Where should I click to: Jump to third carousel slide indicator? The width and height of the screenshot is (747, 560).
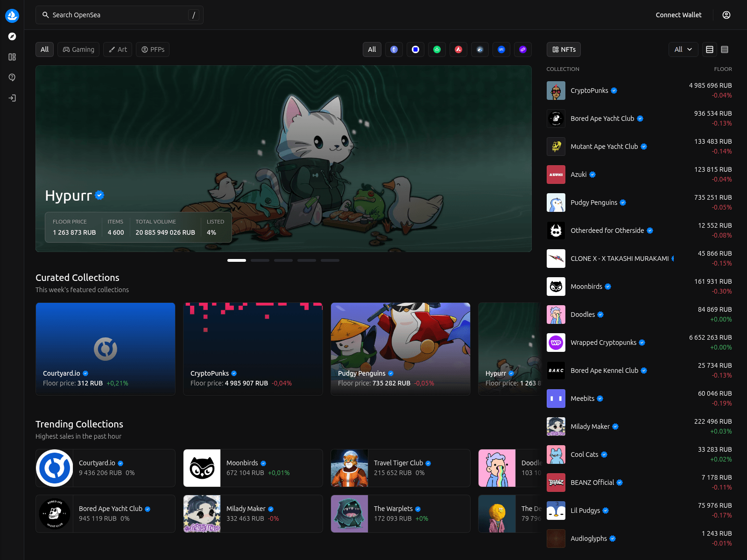pos(283,260)
